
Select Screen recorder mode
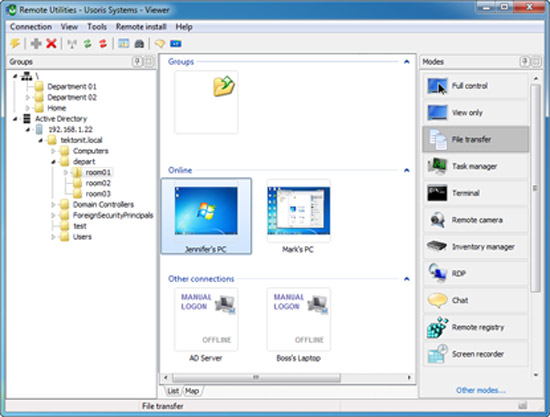click(476, 354)
